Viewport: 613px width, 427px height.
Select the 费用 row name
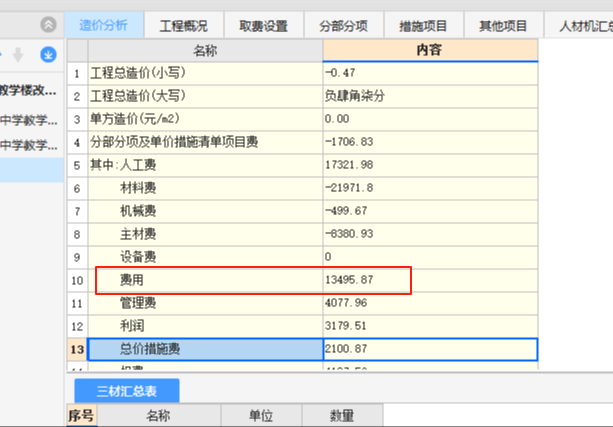(x=205, y=280)
